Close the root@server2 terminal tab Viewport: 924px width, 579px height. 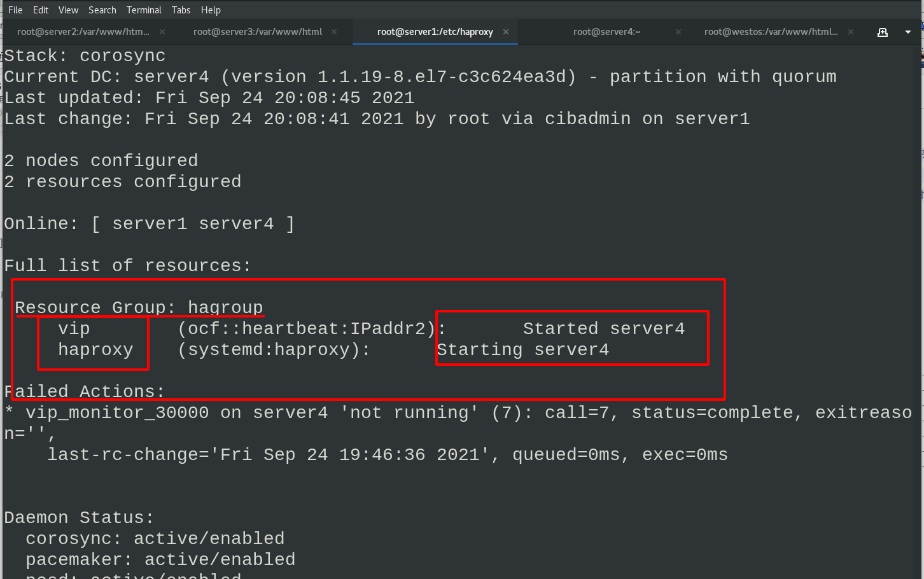162,32
